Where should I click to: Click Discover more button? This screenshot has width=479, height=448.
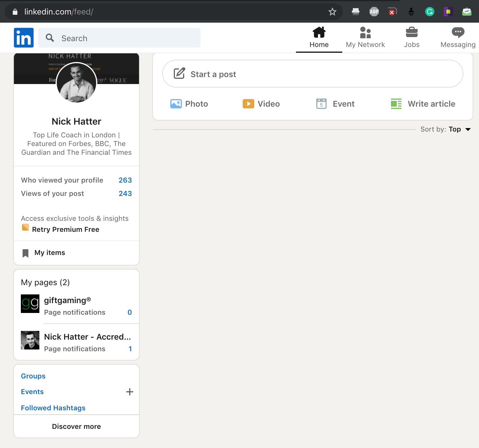coord(76,426)
